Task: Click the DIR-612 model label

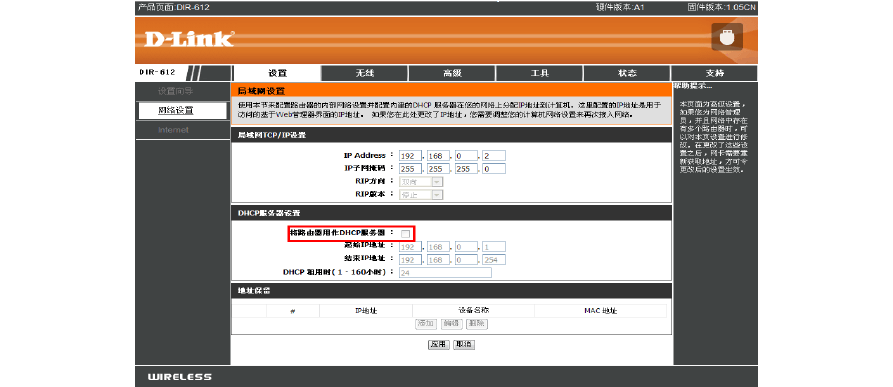Action: (x=157, y=73)
